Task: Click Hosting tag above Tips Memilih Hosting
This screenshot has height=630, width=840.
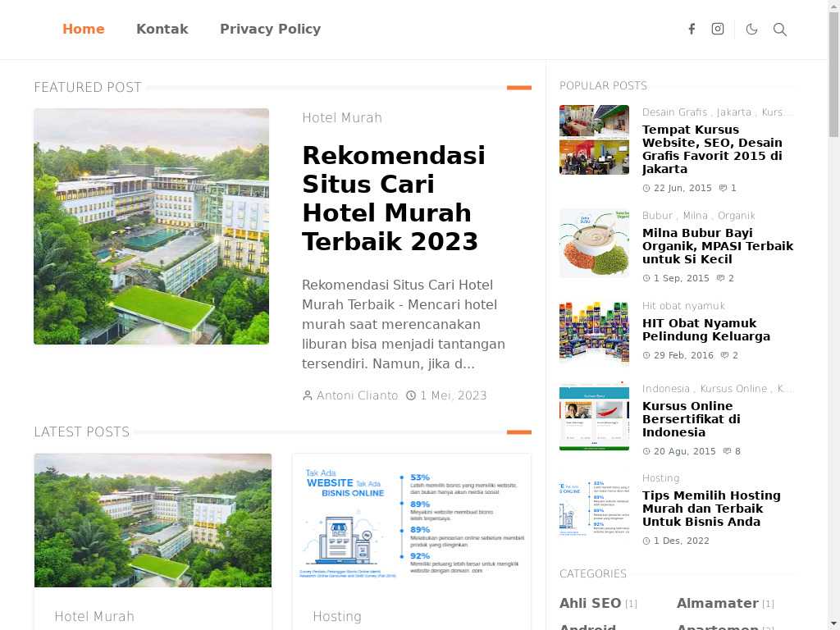Action: 660,478
